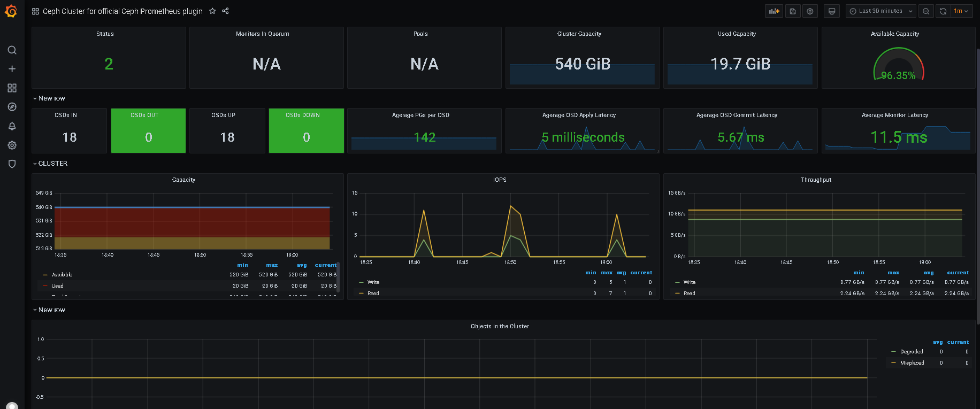This screenshot has width=980, height=409.
Task: Sort Throughput legend by min column
Action: (x=859, y=273)
